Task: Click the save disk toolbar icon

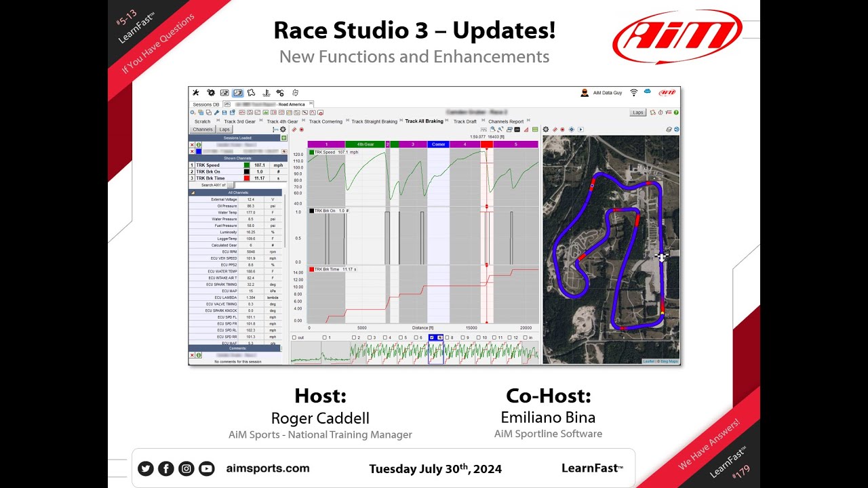Action: coord(224,113)
